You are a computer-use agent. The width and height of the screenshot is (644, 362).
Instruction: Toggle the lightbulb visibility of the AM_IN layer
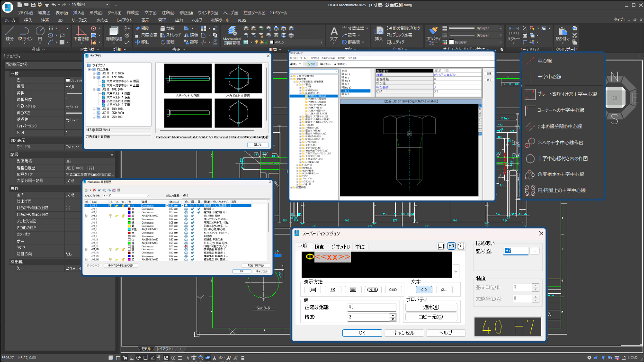pos(110,249)
